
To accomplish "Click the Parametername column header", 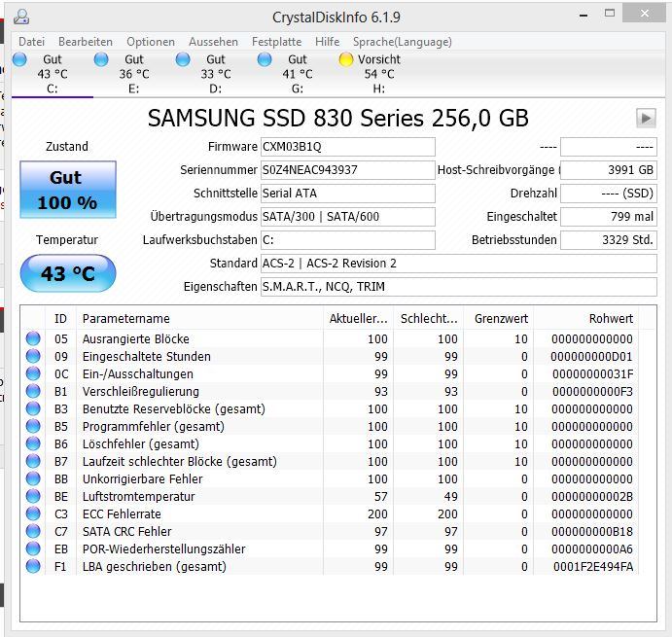I will [x=199, y=319].
